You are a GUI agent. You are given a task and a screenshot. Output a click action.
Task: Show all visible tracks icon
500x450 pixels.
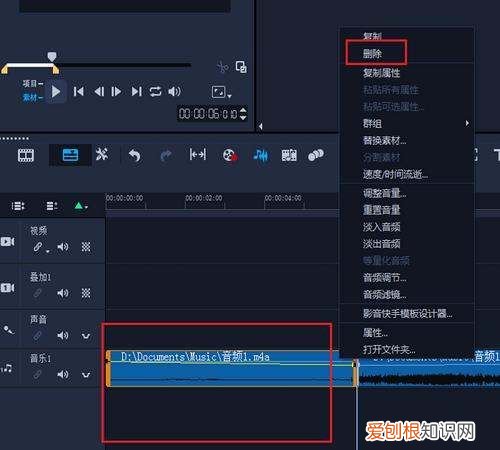[x=18, y=206]
